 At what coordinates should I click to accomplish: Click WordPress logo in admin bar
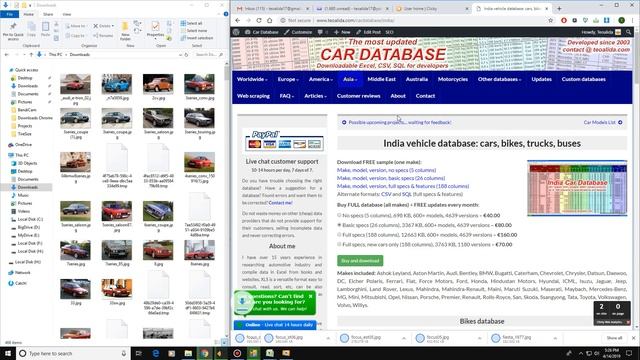pyautogui.click(x=236, y=32)
